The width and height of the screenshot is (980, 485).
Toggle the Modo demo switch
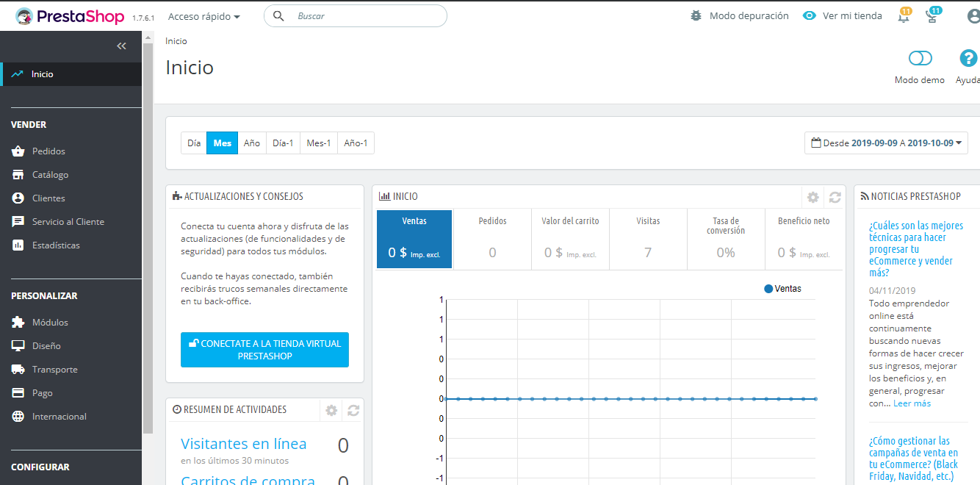(920, 58)
